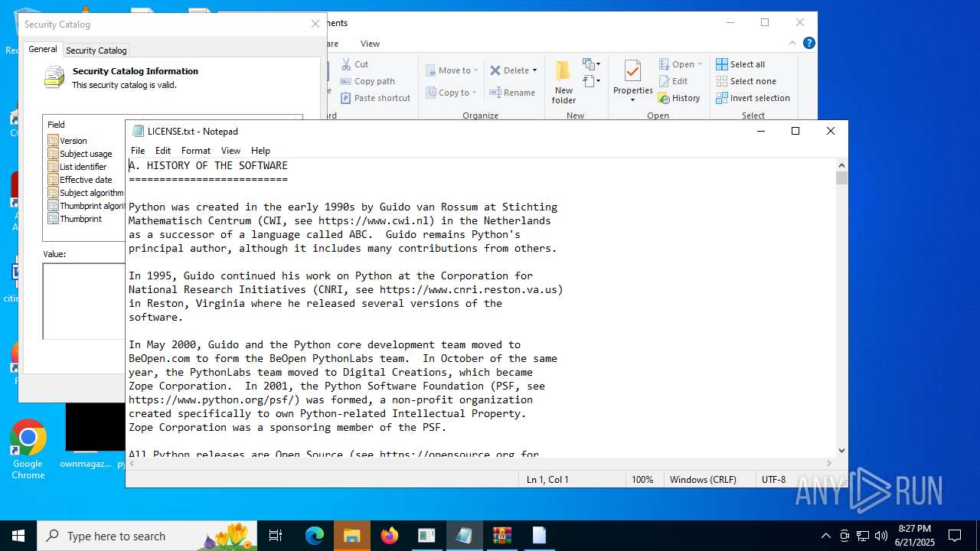Open Notepad Edit menu
Image resolution: width=980 pixels, height=551 pixels.
click(163, 151)
